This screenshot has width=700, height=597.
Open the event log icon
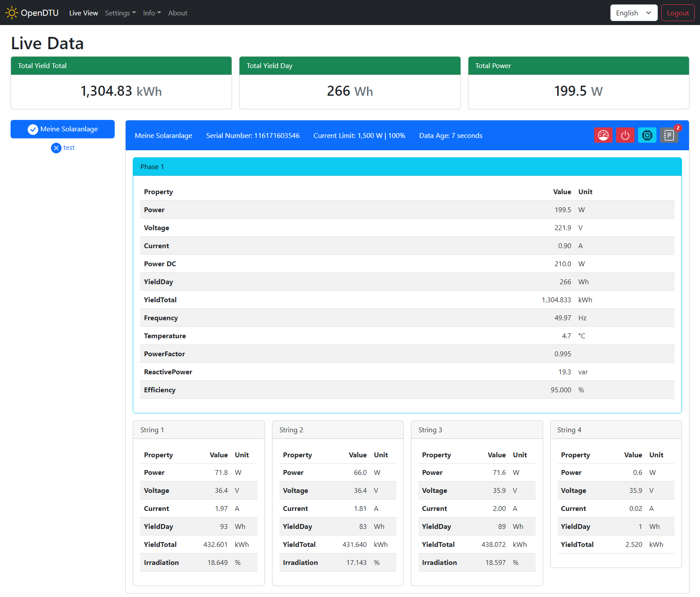[x=668, y=135]
